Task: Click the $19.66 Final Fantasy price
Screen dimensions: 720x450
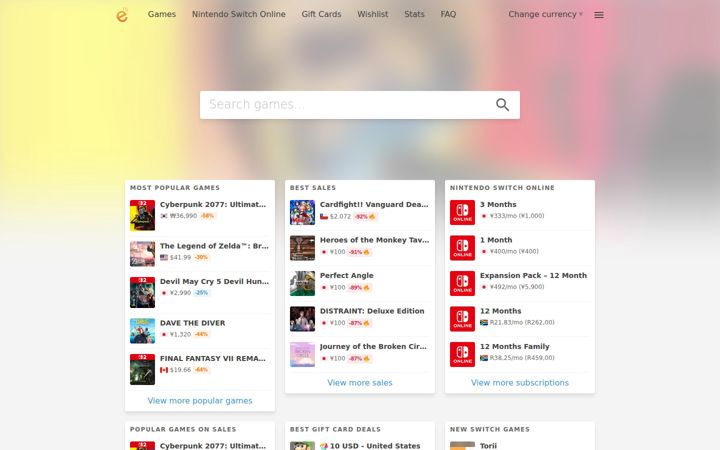Action: click(180, 370)
